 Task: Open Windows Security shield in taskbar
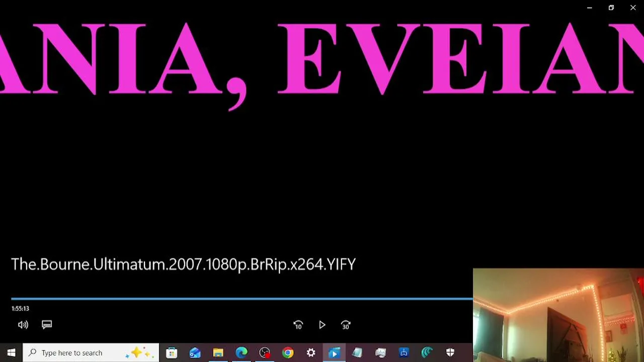coord(450,353)
